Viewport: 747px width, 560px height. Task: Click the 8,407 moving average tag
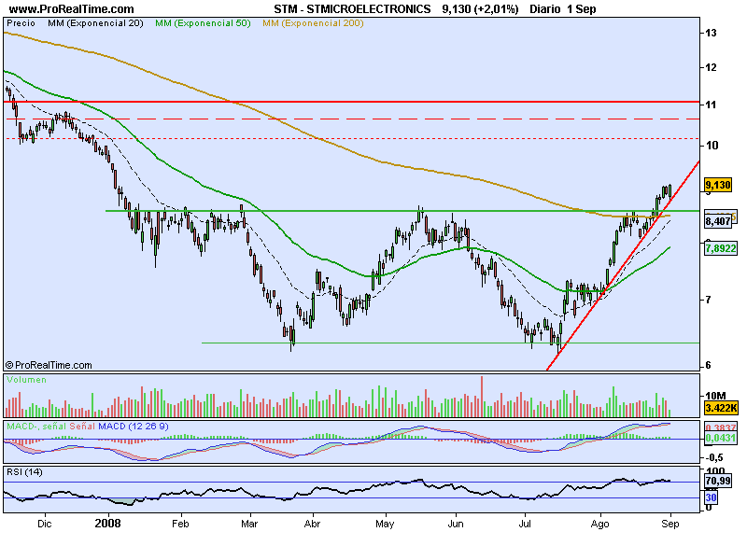718,221
